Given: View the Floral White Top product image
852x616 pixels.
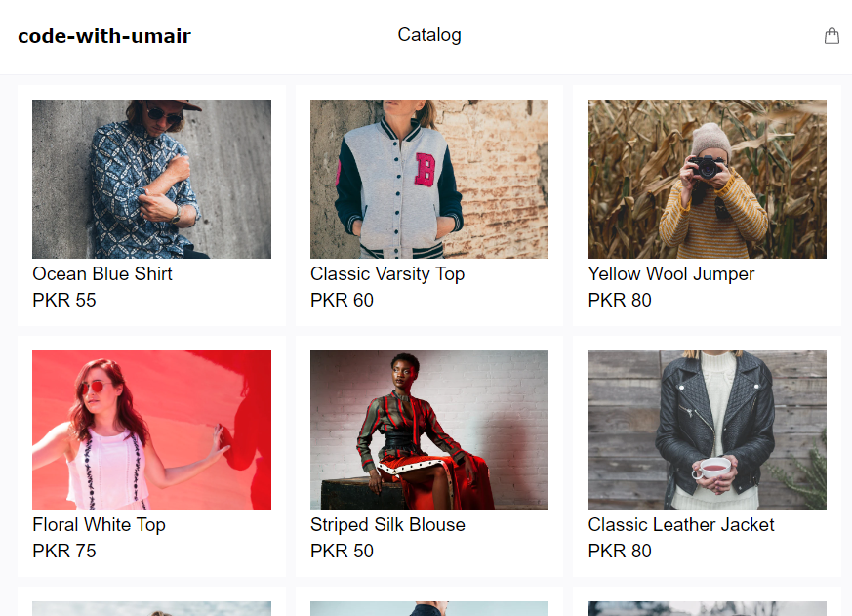Looking at the screenshot, I should pos(151,430).
